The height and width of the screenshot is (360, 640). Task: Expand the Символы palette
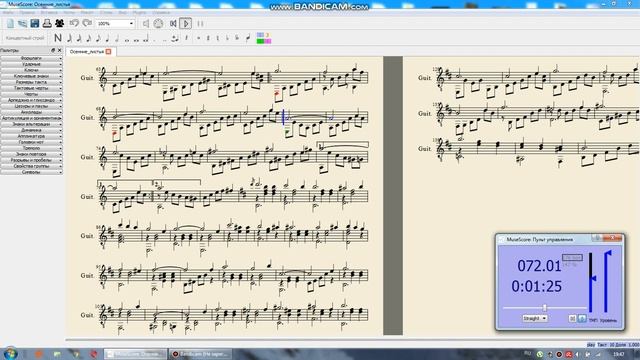[31, 172]
